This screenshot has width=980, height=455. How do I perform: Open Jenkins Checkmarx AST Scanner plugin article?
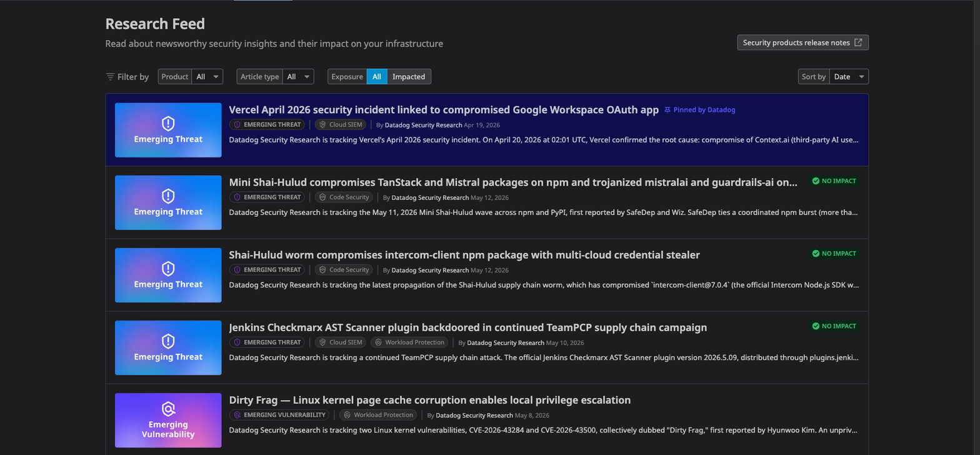(x=468, y=327)
